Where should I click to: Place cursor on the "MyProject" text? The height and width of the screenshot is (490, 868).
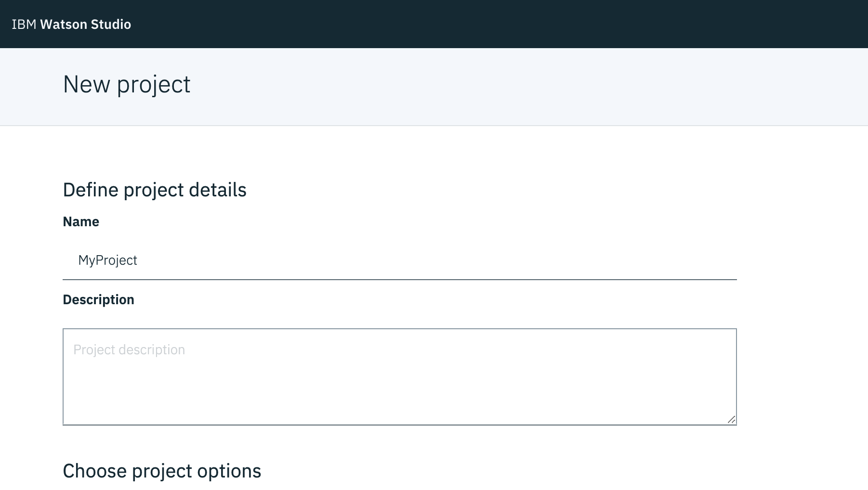pos(107,260)
